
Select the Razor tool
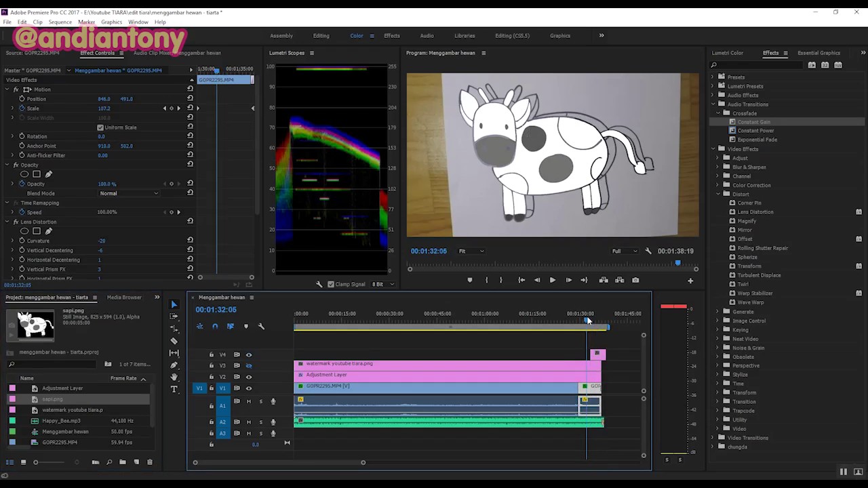tap(174, 341)
